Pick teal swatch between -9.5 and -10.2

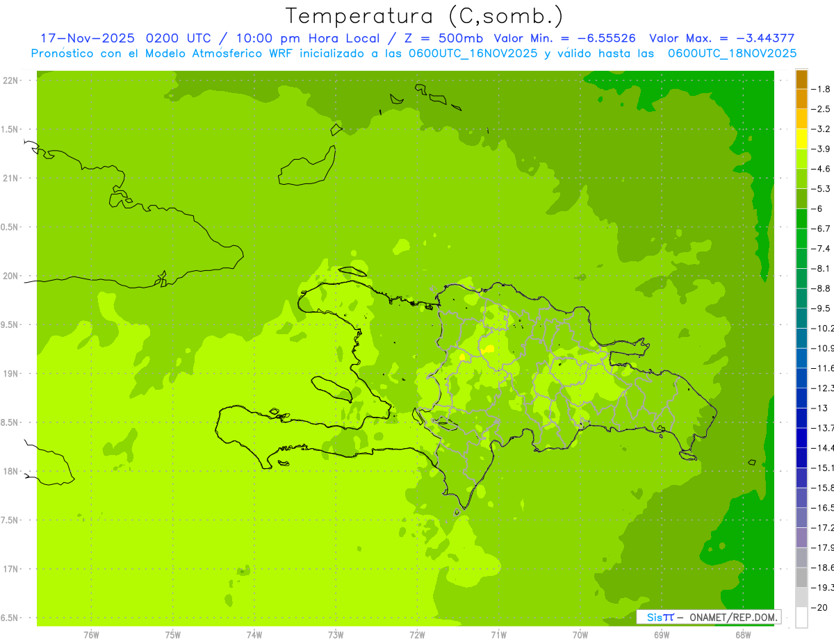click(x=801, y=318)
